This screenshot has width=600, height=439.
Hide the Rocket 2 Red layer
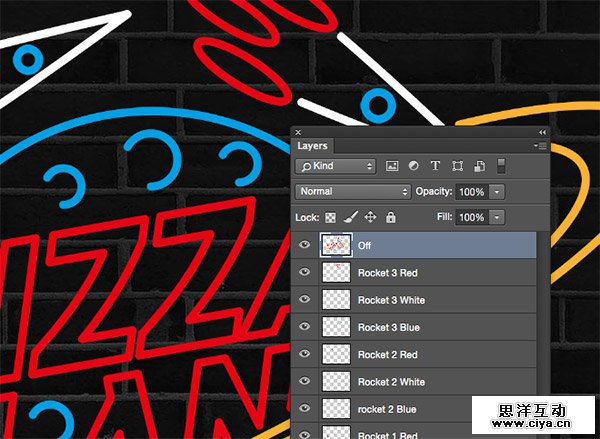point(305,353)
